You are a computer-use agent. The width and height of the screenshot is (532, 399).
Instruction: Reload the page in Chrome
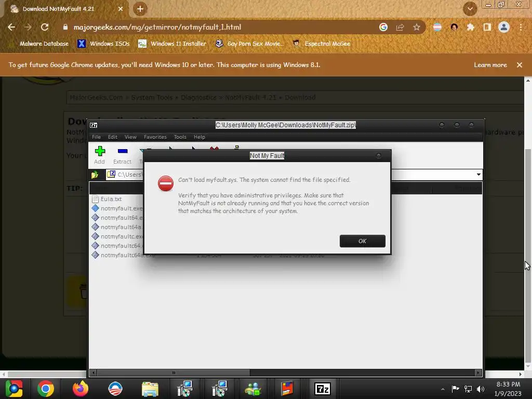[x=45, y=27]
